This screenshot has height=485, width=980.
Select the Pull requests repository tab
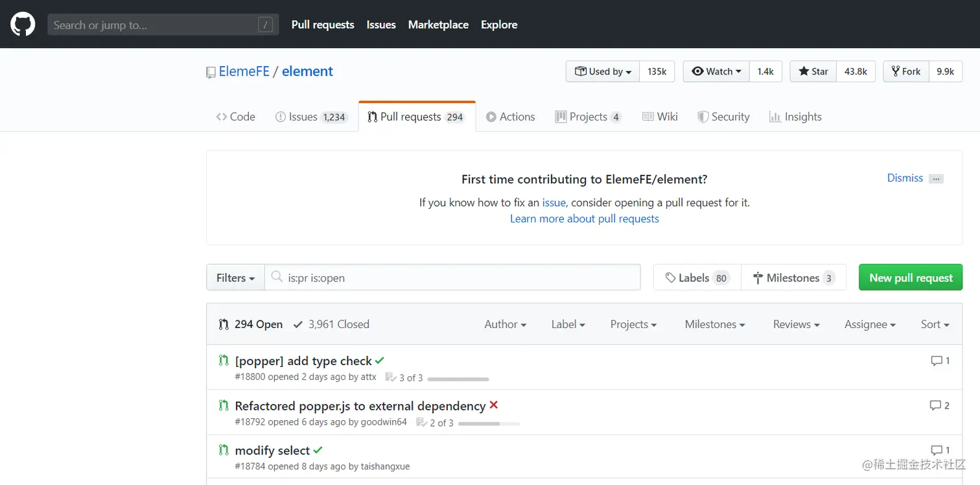[417, 117]
